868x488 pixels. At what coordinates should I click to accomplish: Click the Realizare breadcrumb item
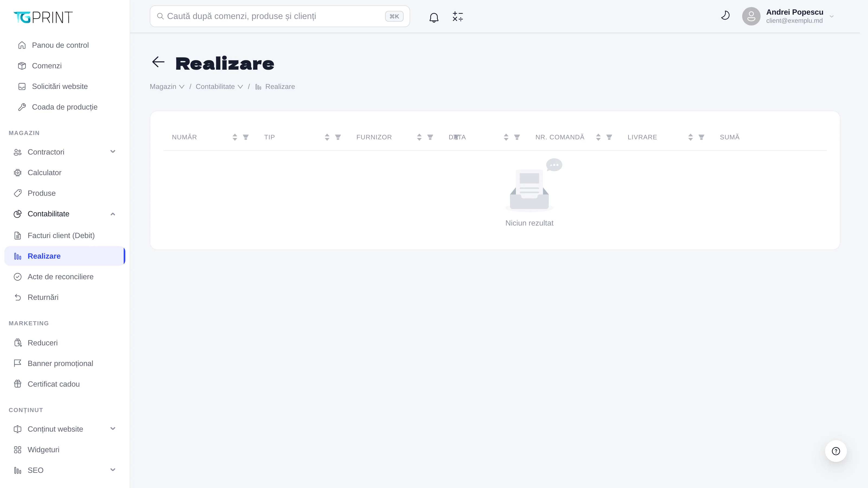tap(275, 86)
